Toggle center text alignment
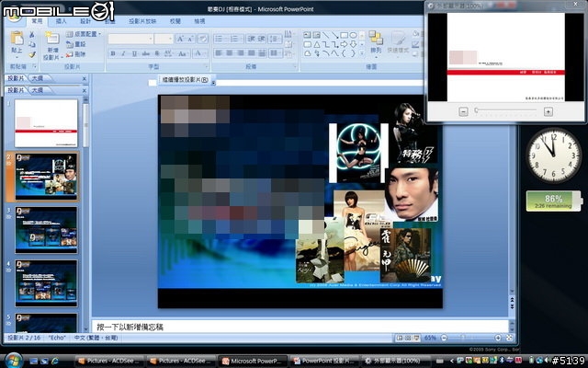This screenshot has height=368, width=588. [230, 53]
